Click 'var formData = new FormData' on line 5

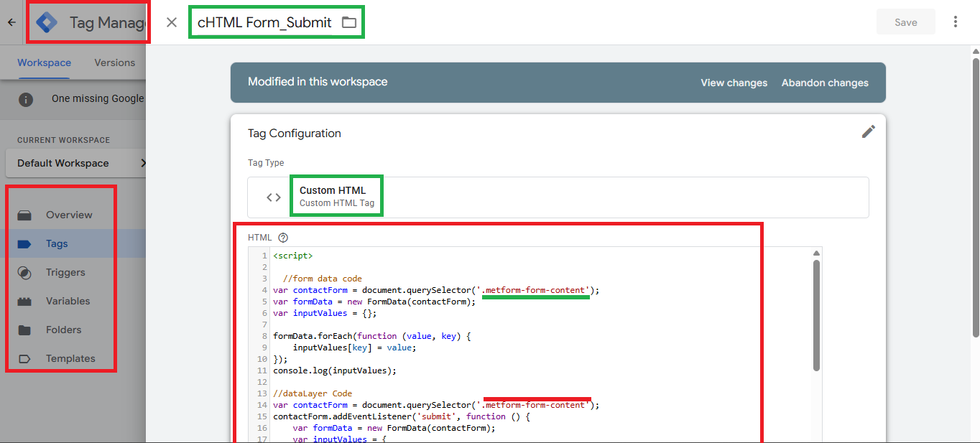374,302
